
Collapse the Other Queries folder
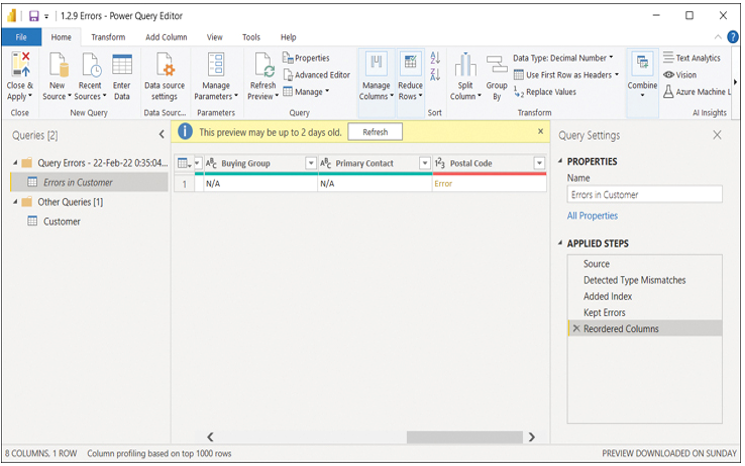click(15, 202)
